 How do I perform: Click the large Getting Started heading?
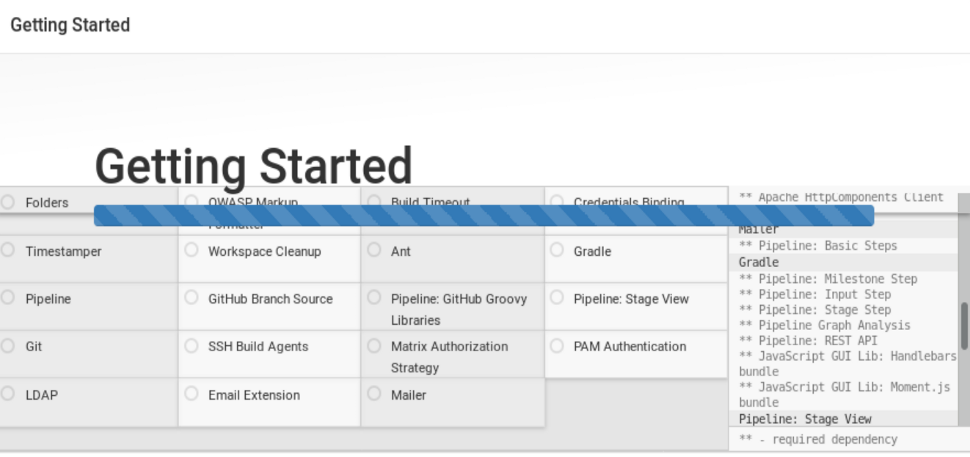tap(254, 166)
